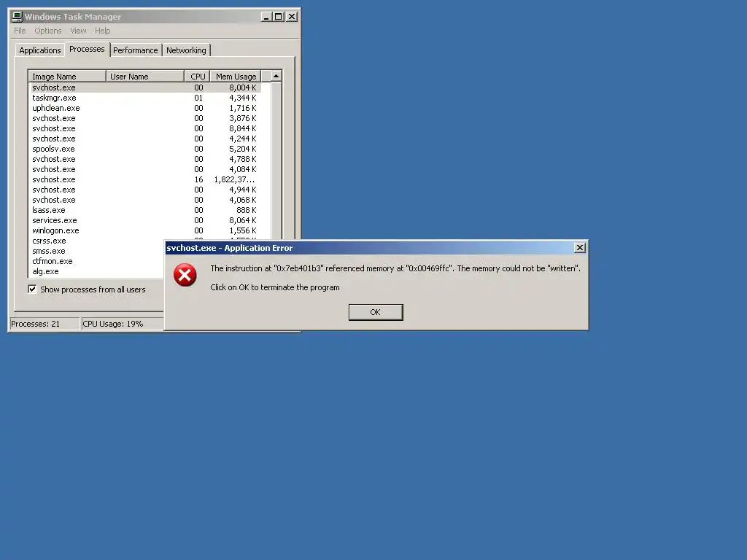Open the Options menu

47,31
